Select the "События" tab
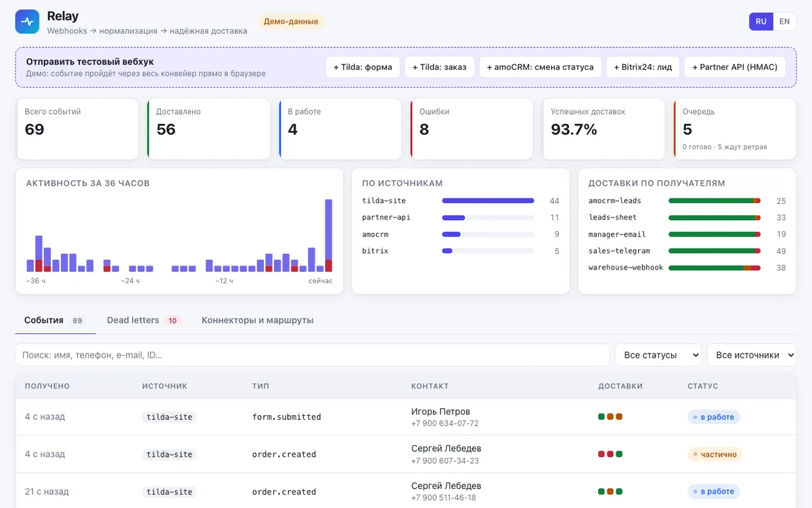The height and width of the screenshot is (508, 812). 55,320
